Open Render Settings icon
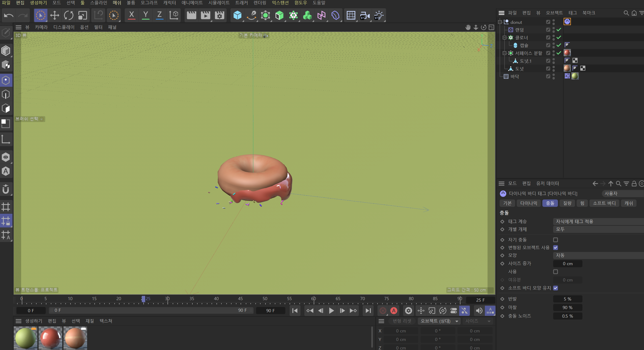The height and width of the screenshot is (350, 644). [220, 16]
